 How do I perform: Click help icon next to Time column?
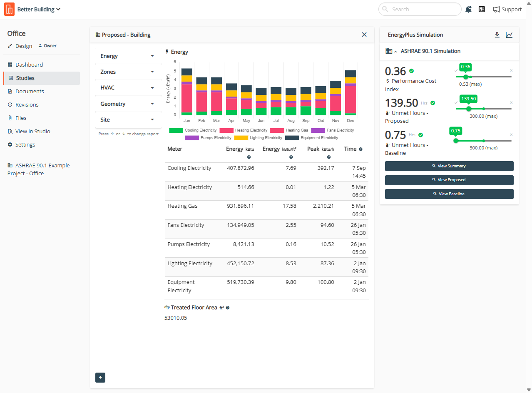tap(360, 149)
